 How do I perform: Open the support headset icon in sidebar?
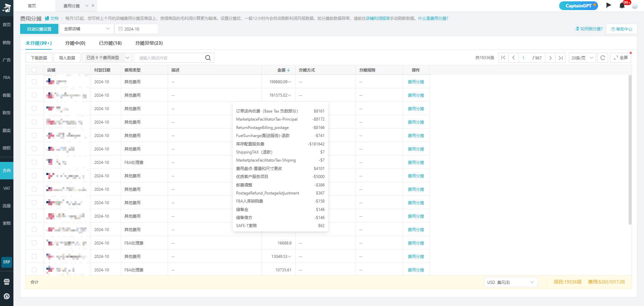click(7, 296)
